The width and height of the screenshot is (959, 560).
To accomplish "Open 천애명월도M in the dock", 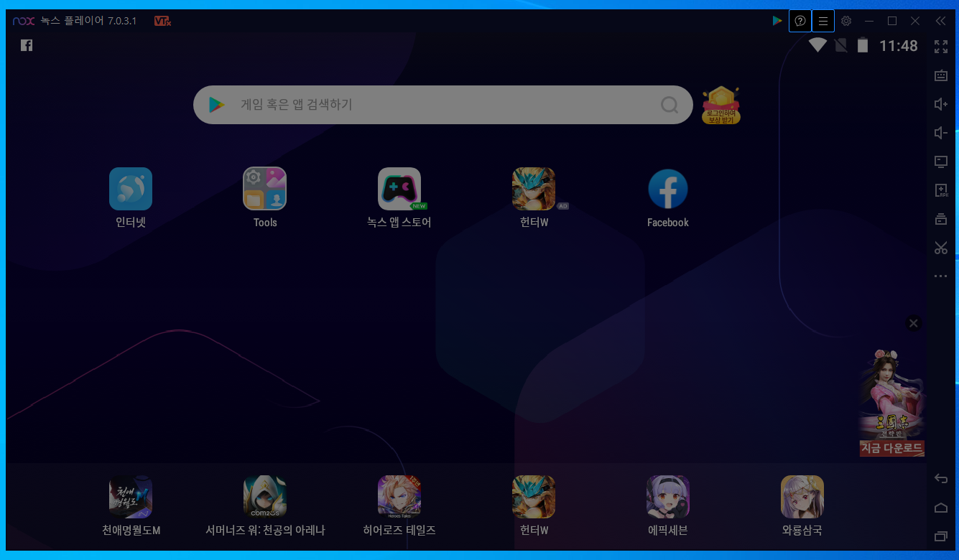I will click(131, 497).
